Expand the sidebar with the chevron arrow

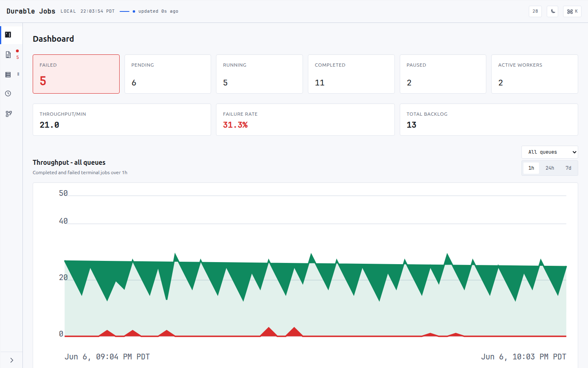coord(11,360)
